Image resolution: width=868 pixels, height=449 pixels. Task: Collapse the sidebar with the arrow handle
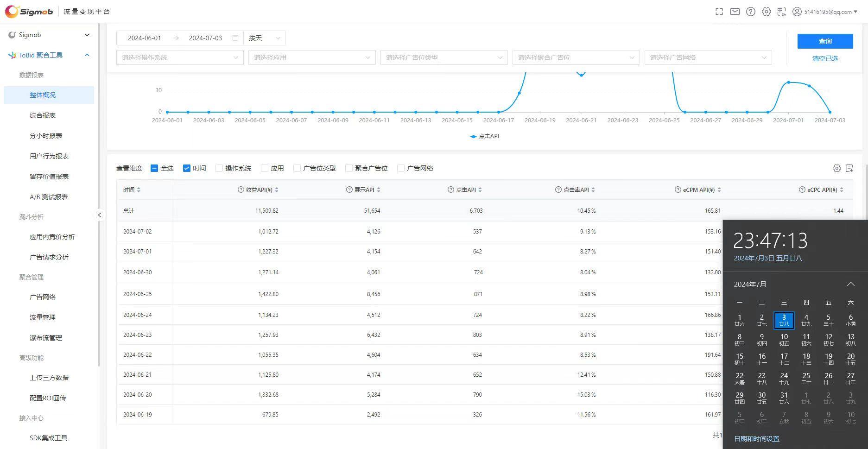pyautogui.click(x=99, y=215)
